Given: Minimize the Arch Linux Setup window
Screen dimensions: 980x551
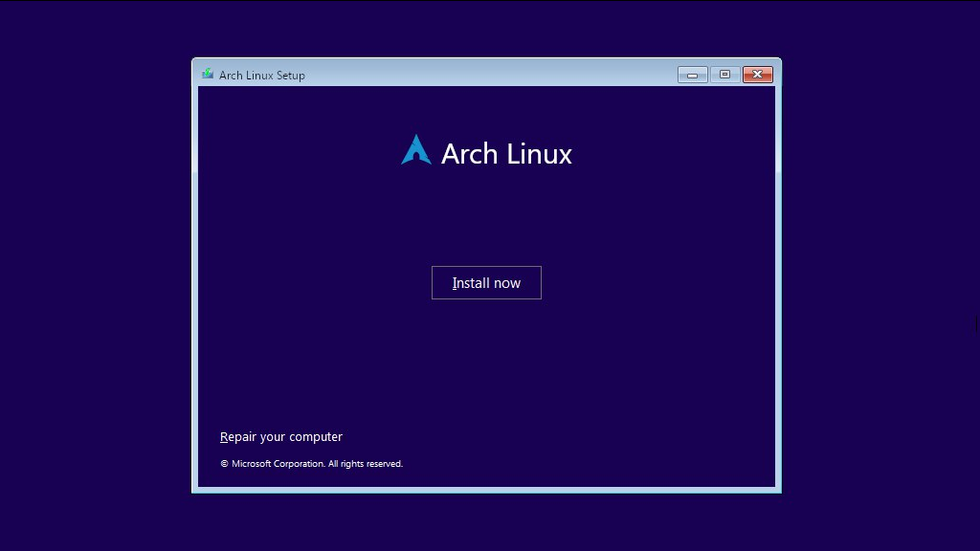Looking at the screenshot, I should pos(692,75).
